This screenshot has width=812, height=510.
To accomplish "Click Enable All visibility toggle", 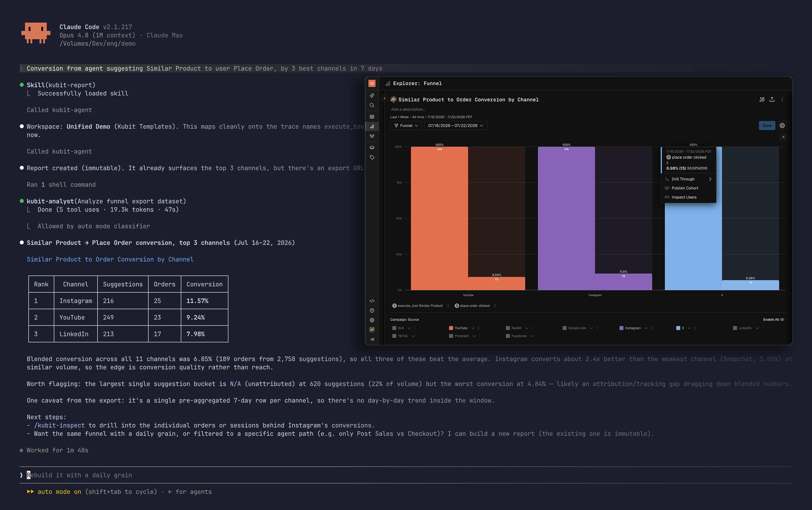I will click(773, 319).
